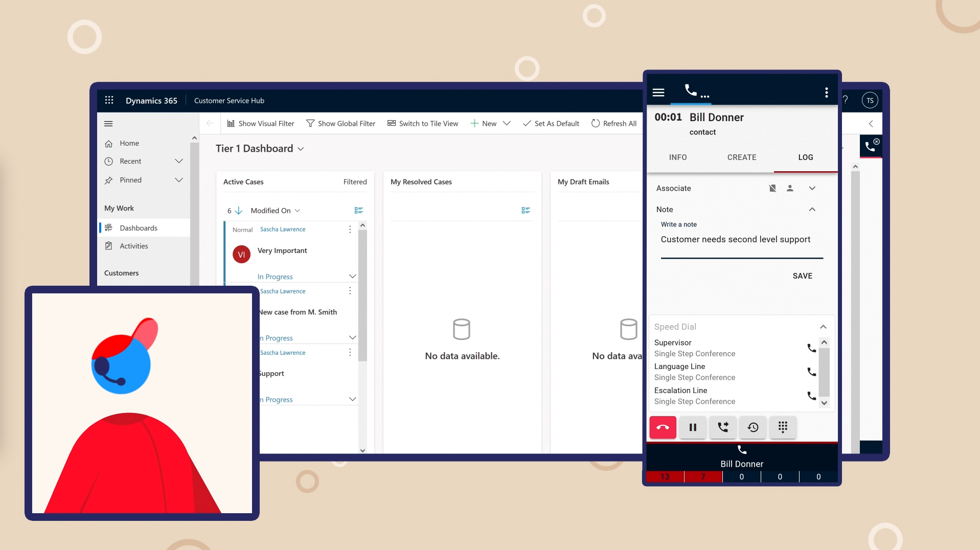Put the call on hold
Image resolution: width=980 pixels, height=550 pixels.
click(693, 427)
